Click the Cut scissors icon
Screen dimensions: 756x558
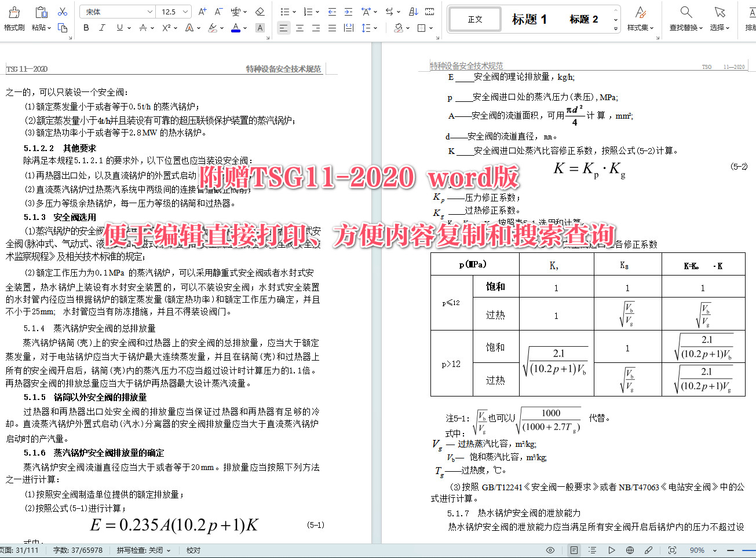63,12
